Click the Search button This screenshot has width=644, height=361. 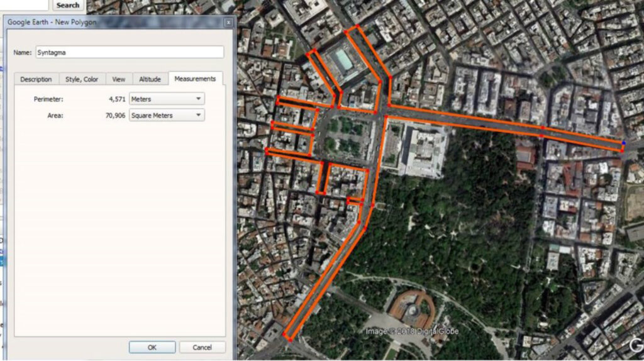(x=67, y=5)
